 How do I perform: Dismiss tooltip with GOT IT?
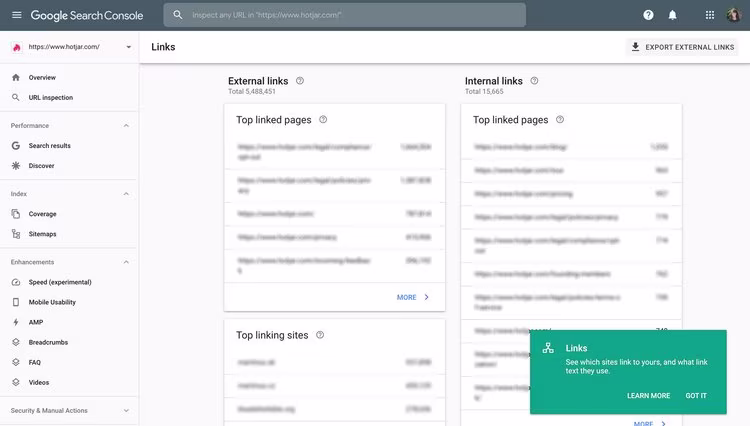(x=696, y=396)
